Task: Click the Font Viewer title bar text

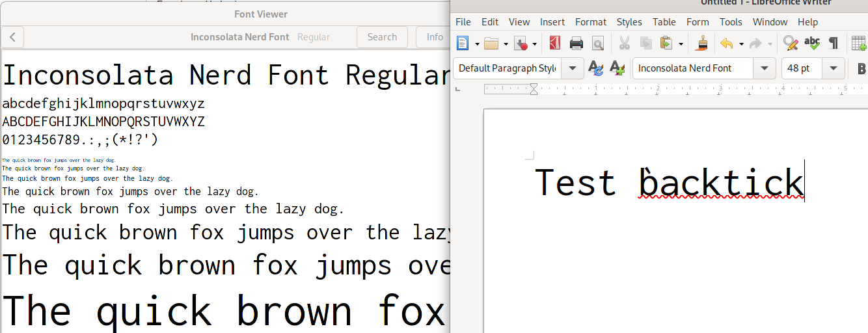Action: [x=261, y=14]
